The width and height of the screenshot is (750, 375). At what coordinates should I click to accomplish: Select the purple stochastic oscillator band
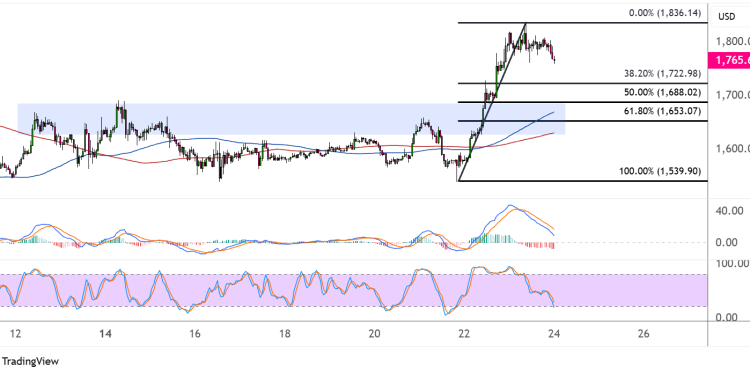coord(353,290)
